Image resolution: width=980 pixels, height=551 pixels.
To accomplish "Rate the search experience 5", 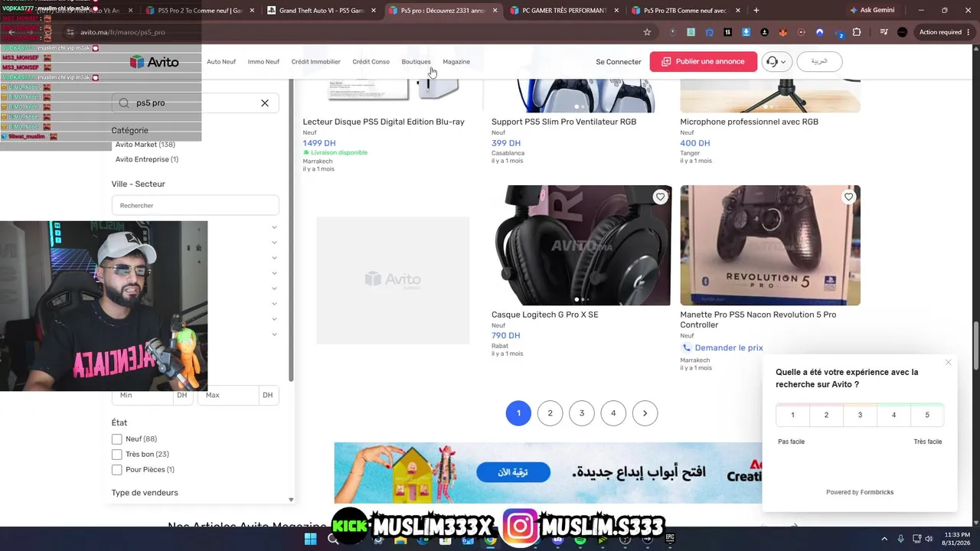I will click(927, 415).
